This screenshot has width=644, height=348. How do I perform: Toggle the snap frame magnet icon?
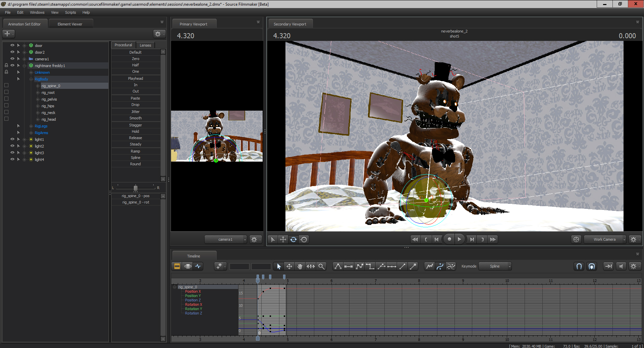point(592,266)
